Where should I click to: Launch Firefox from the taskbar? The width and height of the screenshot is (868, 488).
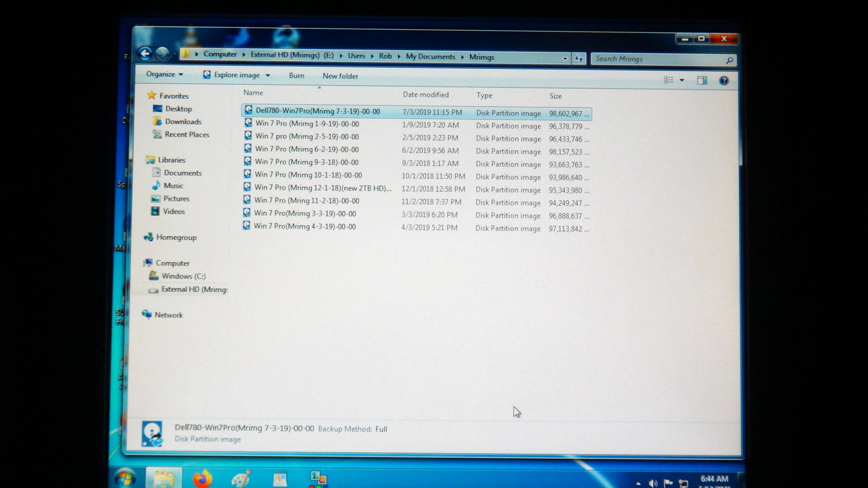click(x=202, y=479)
